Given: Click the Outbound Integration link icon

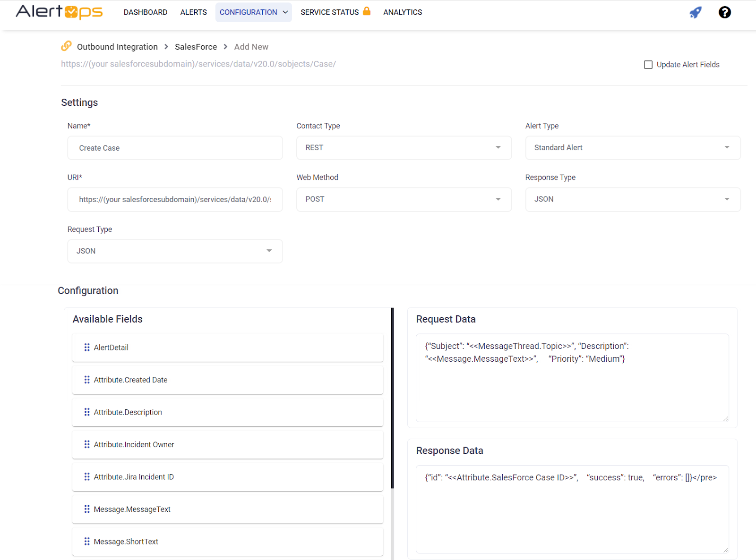Looking at the screenshot, I should point(66,46).
